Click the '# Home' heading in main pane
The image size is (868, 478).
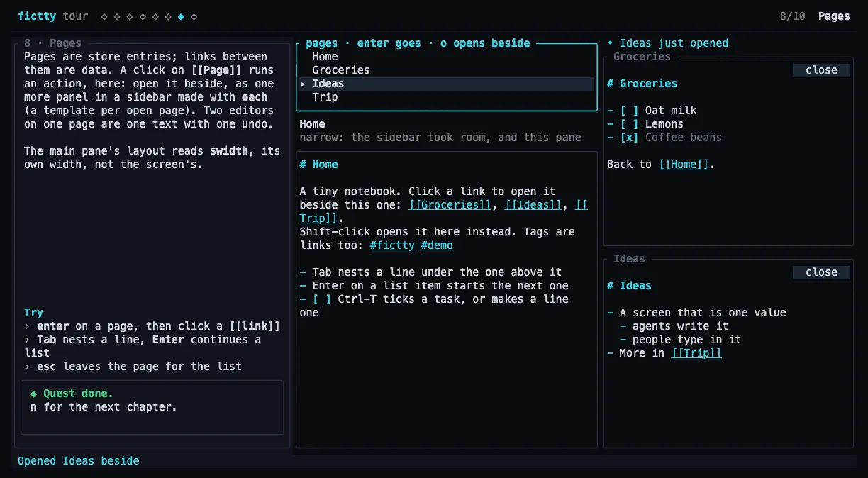[x=318, y=165]
